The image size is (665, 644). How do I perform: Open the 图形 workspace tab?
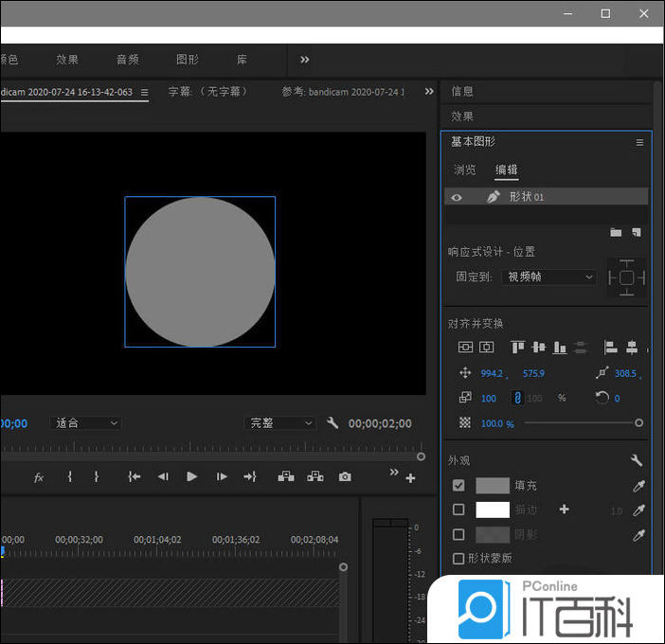click(x=188, y=60)
